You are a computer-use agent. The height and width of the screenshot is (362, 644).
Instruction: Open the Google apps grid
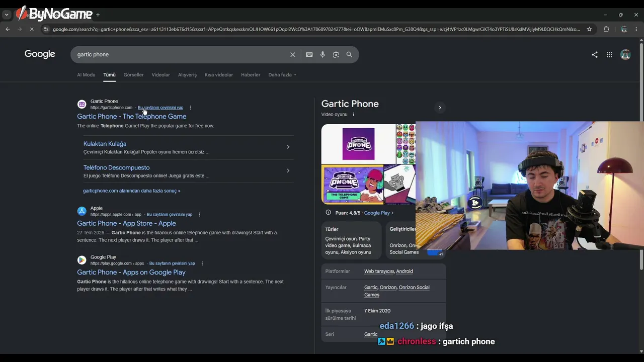click(x=609, y=55)
